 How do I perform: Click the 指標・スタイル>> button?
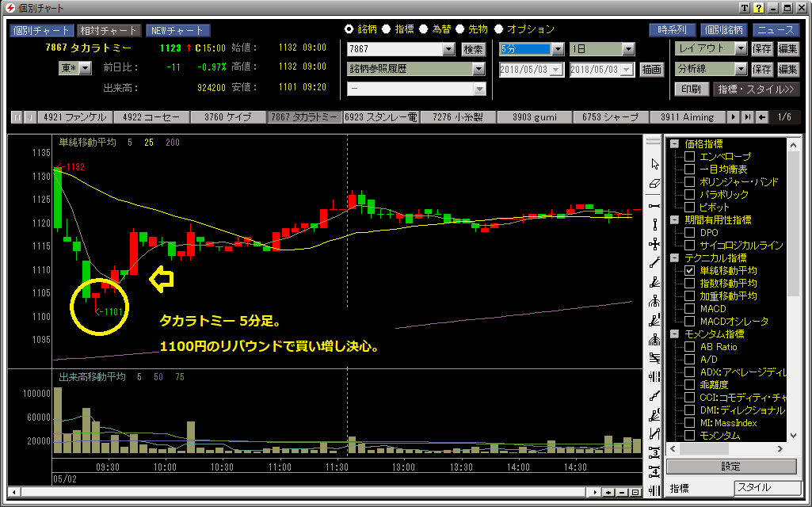pos(756,89)
